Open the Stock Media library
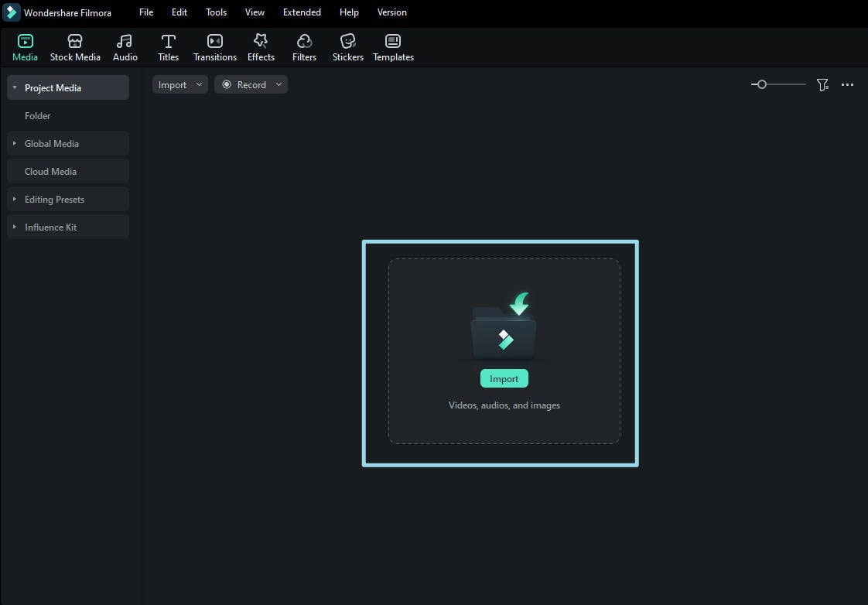Screen dimensions: 868x605 point(75,47)
